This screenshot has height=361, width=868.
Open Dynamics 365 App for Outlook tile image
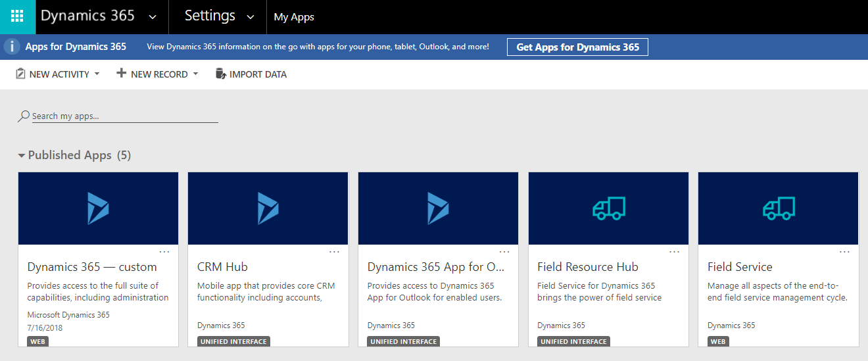438,208
